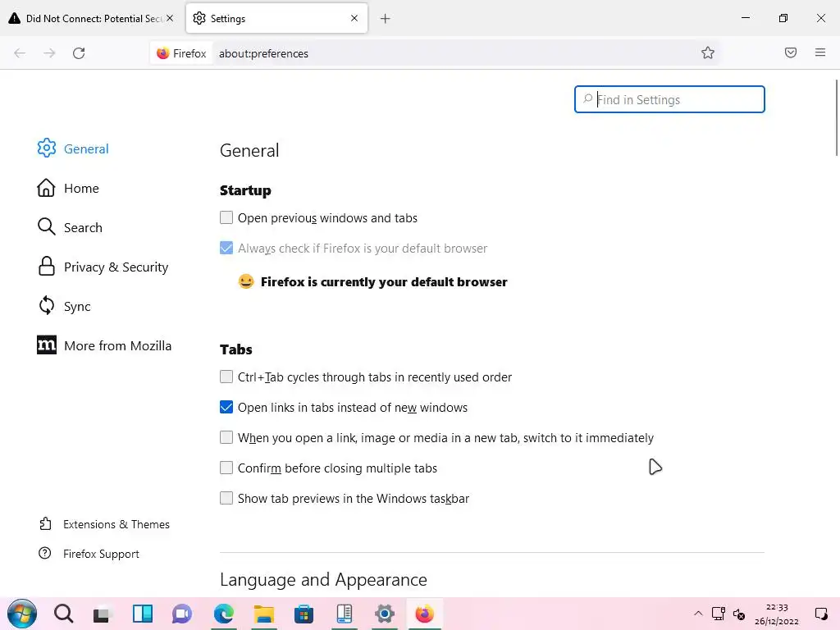Open Chat icon in taskbar
This screenshot has width=840, height=630.
tap(182, 614)
